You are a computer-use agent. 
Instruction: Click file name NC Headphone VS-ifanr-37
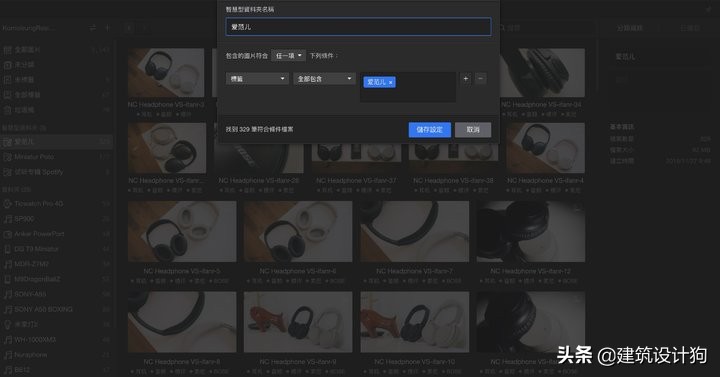click(x=356, y=180)
